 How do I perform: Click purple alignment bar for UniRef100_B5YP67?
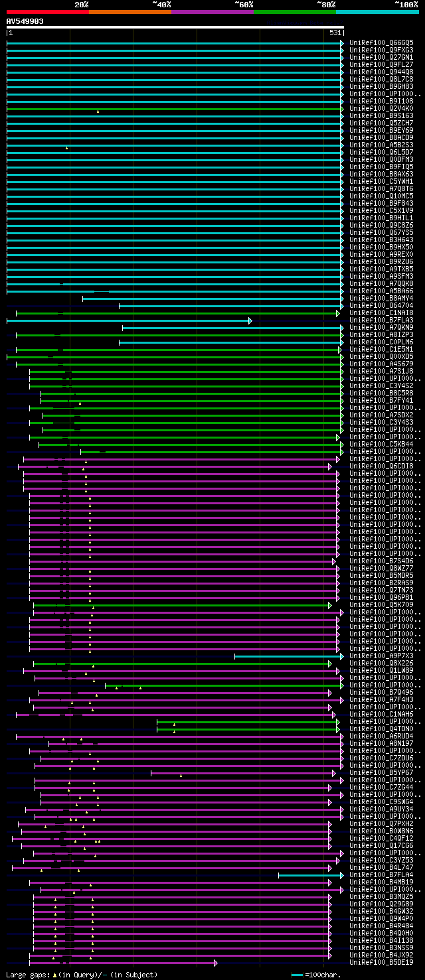coord(244,772)
